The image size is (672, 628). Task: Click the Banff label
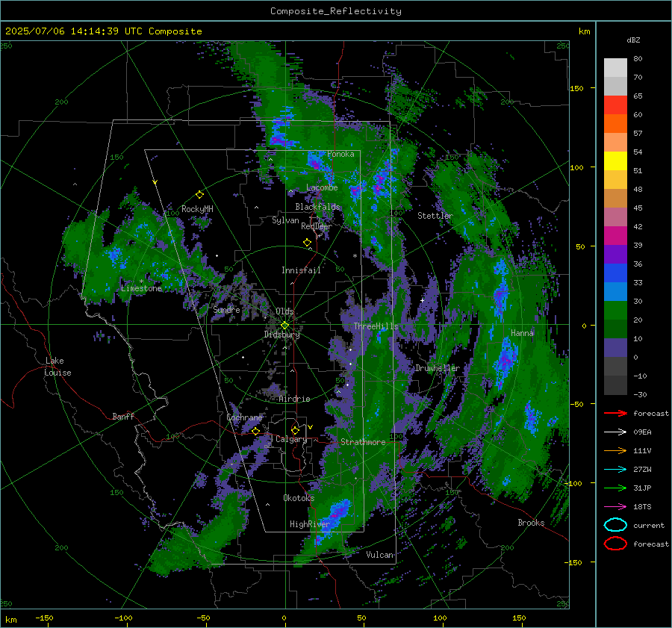123,416
